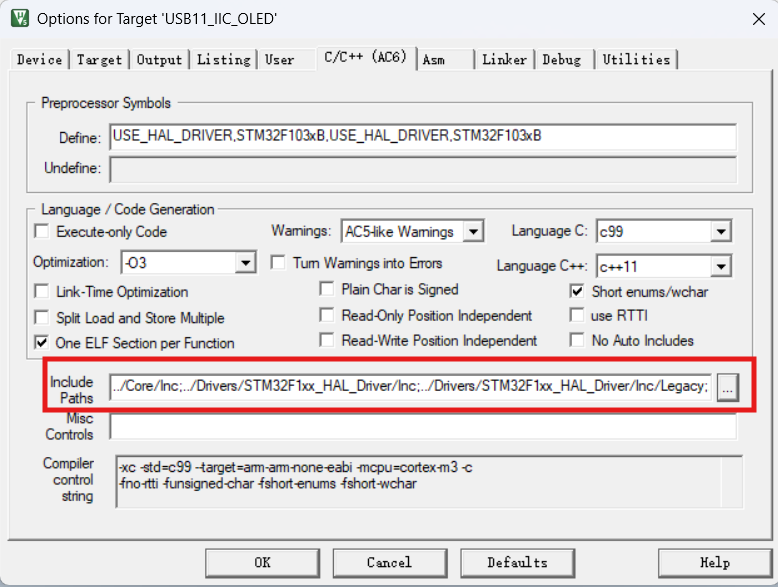The width and height of the screenshot is (778, 587).
Task: Open the Debug tab
Action: [x=561, y=60]
